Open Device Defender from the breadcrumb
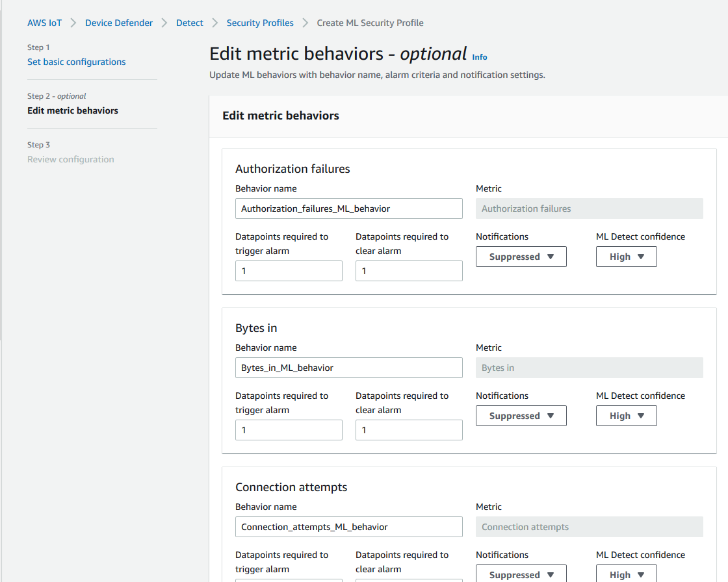Viewport: 728px width, 582px height. point(119,22)
